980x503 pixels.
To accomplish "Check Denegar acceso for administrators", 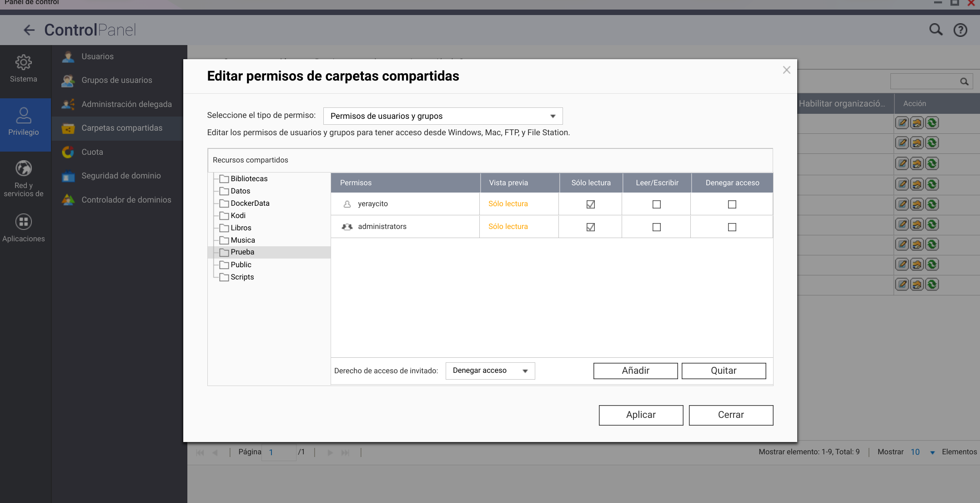I will pos(732,227).
